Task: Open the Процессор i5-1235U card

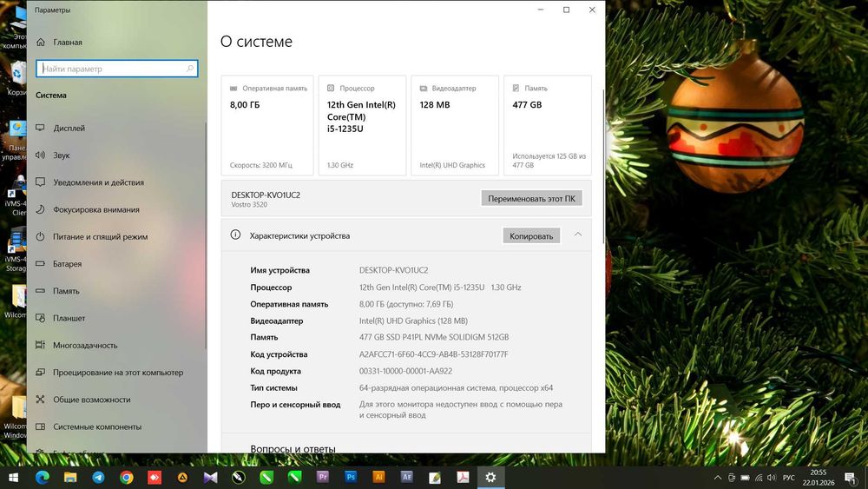Action: (362, 126)
